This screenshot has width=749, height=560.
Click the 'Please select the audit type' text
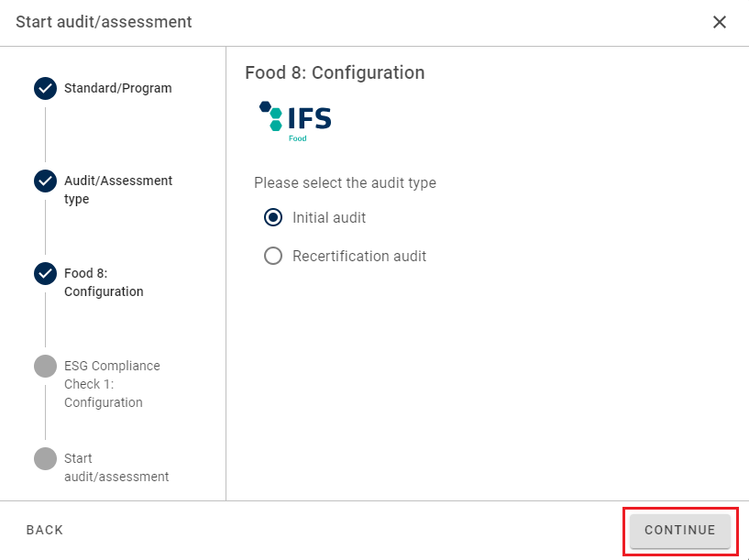pos(345,183)
